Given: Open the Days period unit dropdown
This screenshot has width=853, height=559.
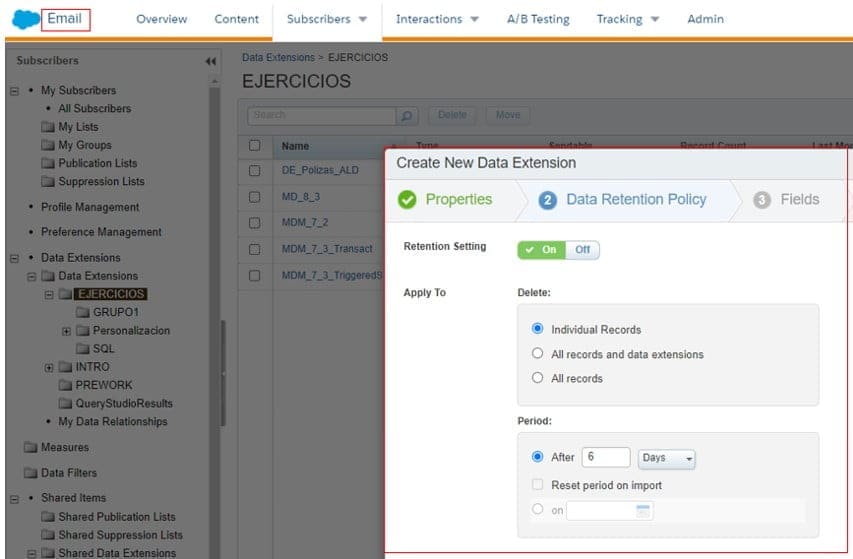Looking at the screenshot, I should [x=667, y=458].
